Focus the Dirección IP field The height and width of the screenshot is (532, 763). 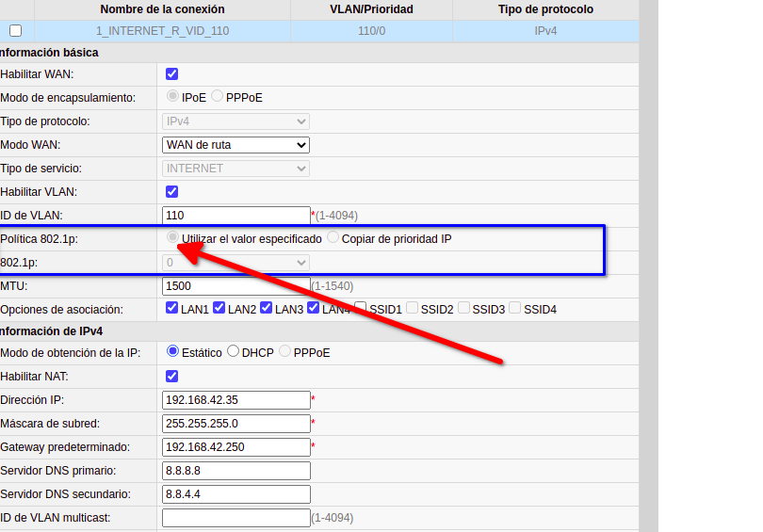(235, 399)
